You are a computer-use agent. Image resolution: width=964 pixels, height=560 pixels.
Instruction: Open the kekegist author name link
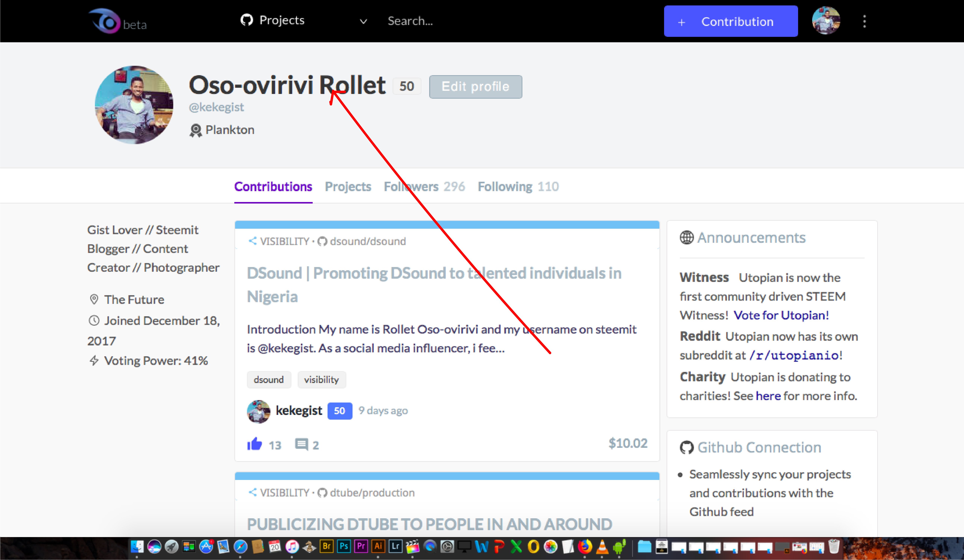[x=299, y=411]
